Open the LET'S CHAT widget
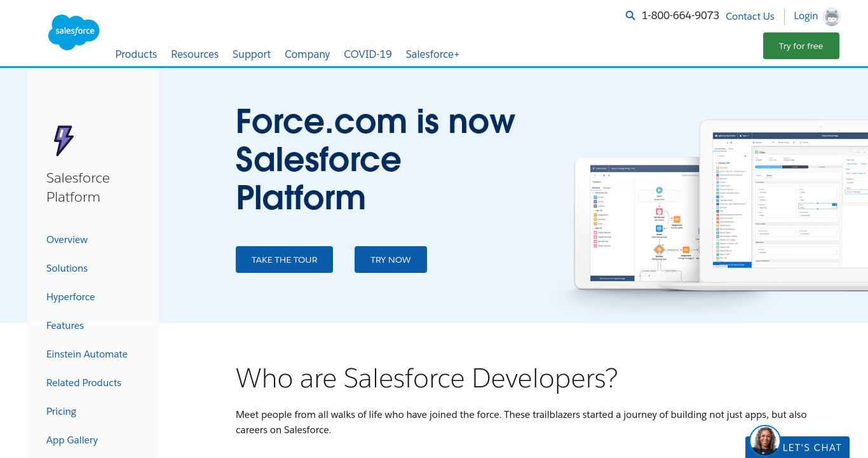Viewport: 868px width, 458px height. pos(797,447)
